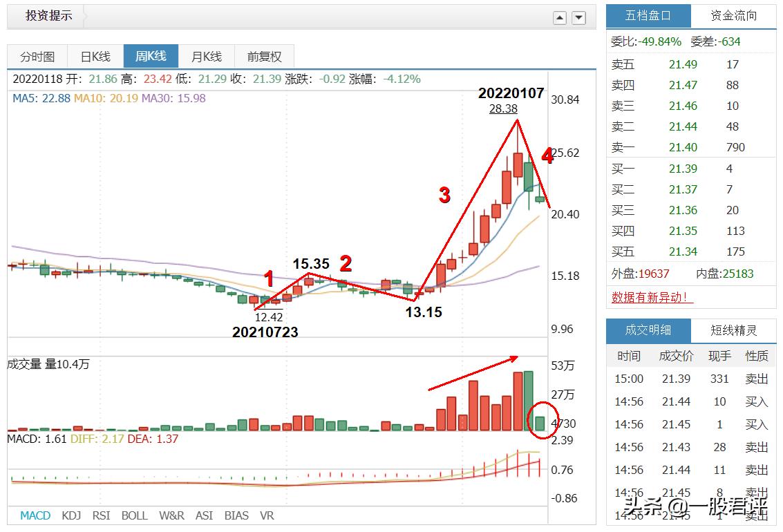Screen dimensions: 783x532
Task: Click the up arrow beside 投资提示
Action: click(560, 17)
